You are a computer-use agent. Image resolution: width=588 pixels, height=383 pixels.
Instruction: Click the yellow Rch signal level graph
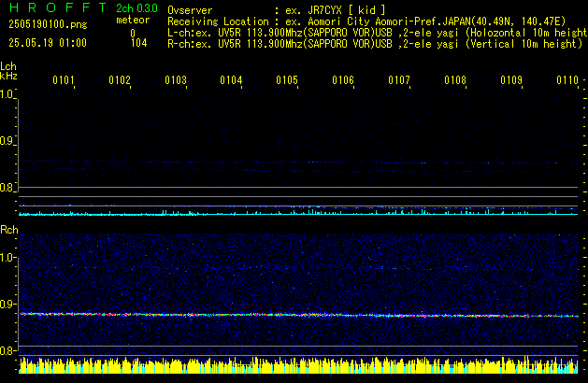point(298,365)
